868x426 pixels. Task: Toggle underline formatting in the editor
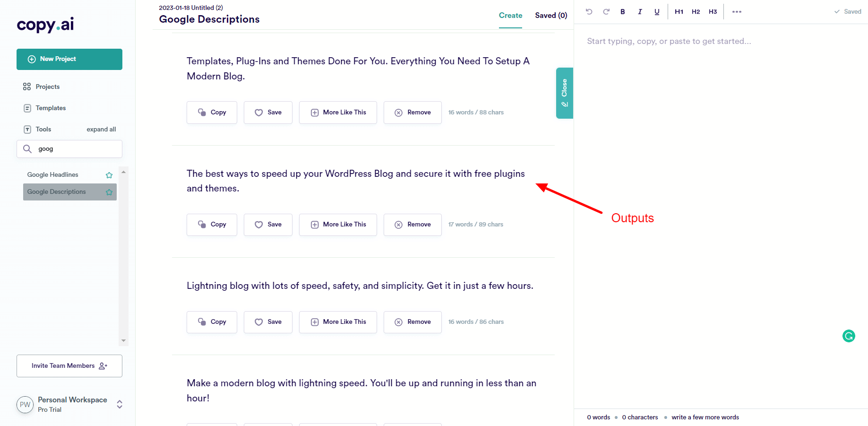(x=657, y=12)
